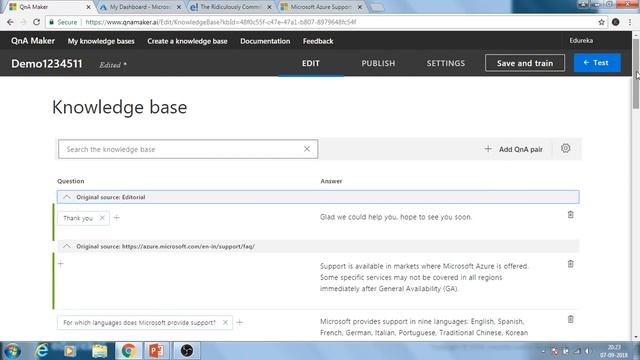Add alternate phrasing for languages question
Screen dimensions: 640x360
(x=240, y=322)
